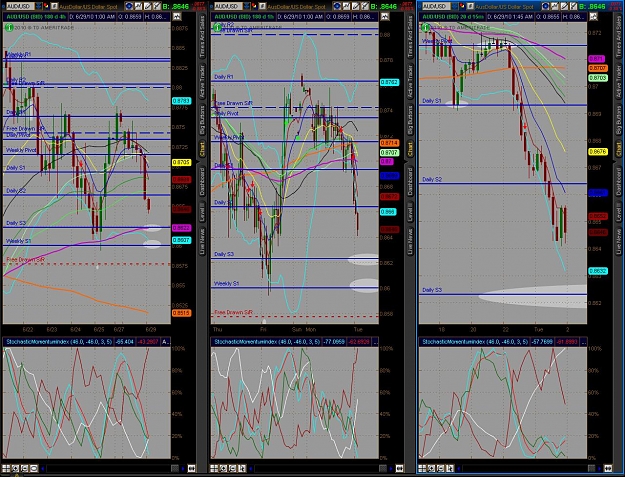This screenshot has height=477, width=625.
Task: Click horizontal scrollbar thumb below left chart
Action: (175, 468)
